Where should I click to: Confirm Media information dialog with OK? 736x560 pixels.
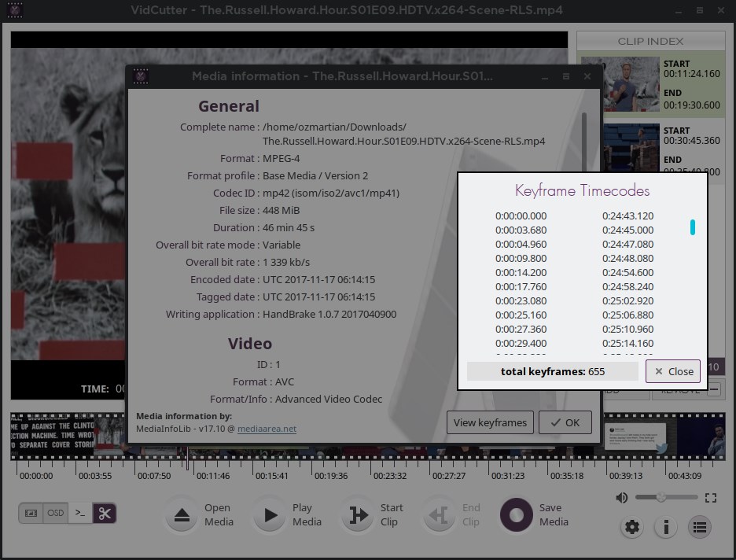pyautogui.click(x=565, y=422)
